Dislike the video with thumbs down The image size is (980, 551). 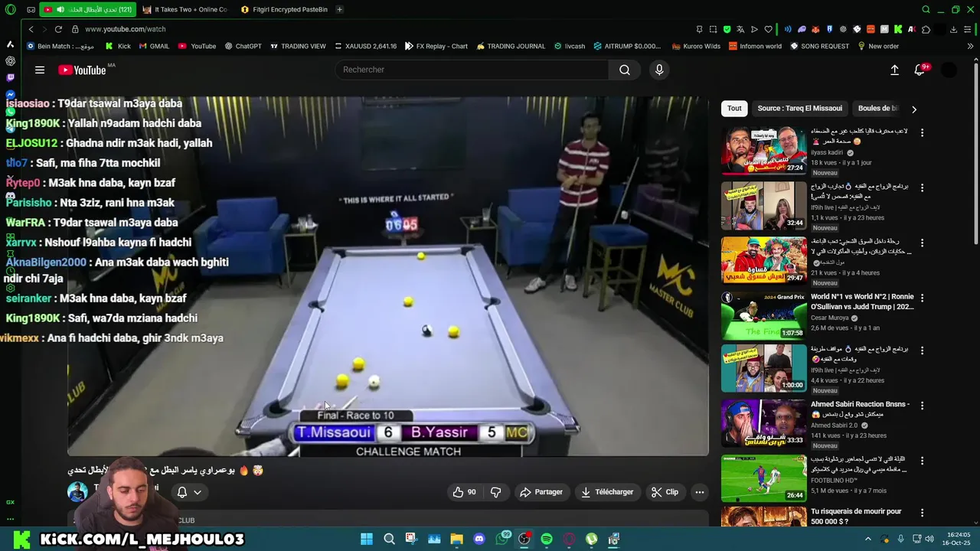(x=495, y=492)
